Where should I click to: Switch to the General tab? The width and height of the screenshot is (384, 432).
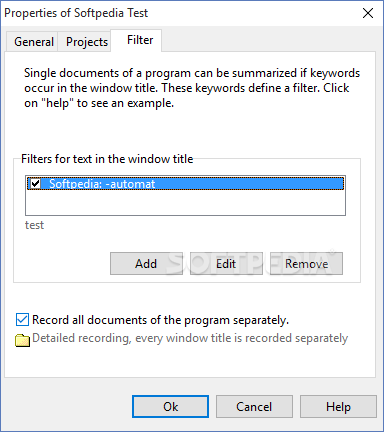pos(34,42)
